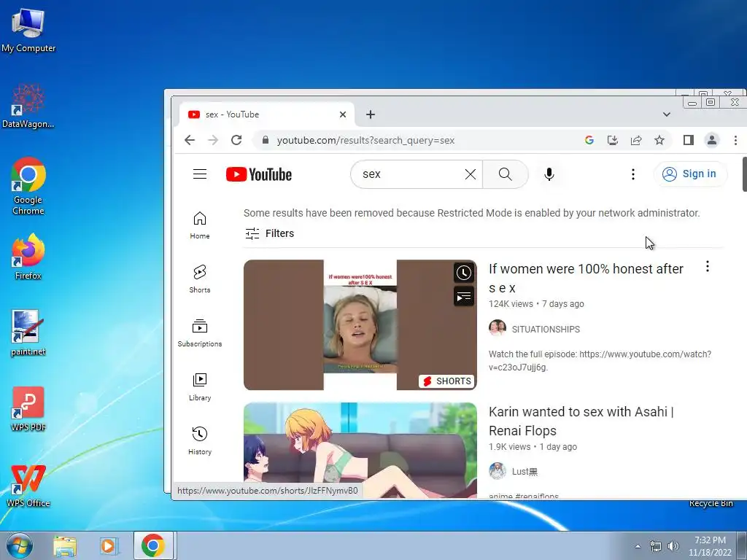Screen dimensions: 747x560
Task: Click Add to queue on first thumbnail
Action: [463, 297]
